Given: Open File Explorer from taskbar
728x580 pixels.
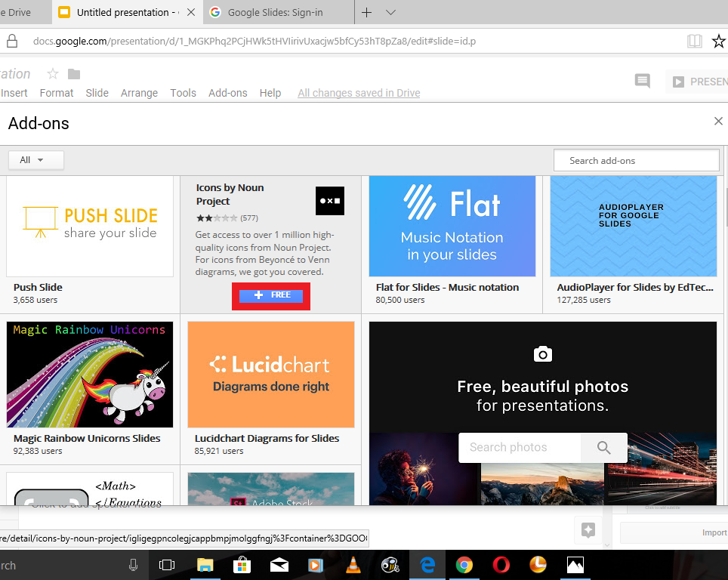Looking at the screenshot, I should click(x=205, y=565).
